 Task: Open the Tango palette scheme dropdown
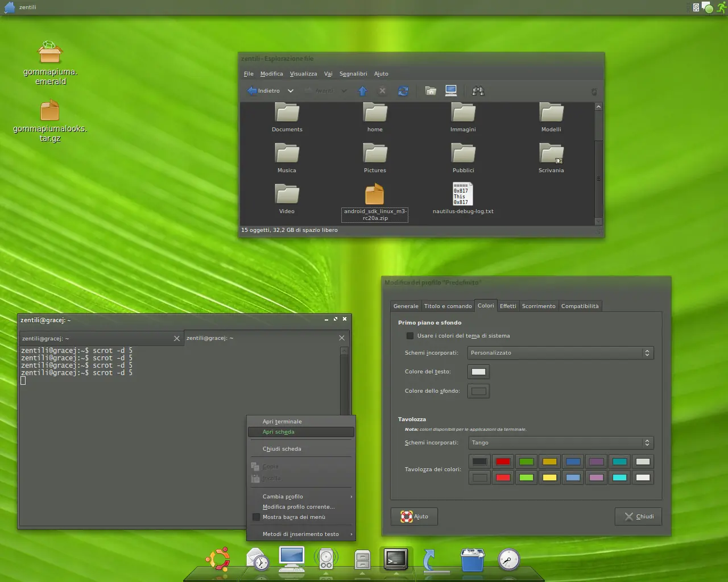click(561, 443)
